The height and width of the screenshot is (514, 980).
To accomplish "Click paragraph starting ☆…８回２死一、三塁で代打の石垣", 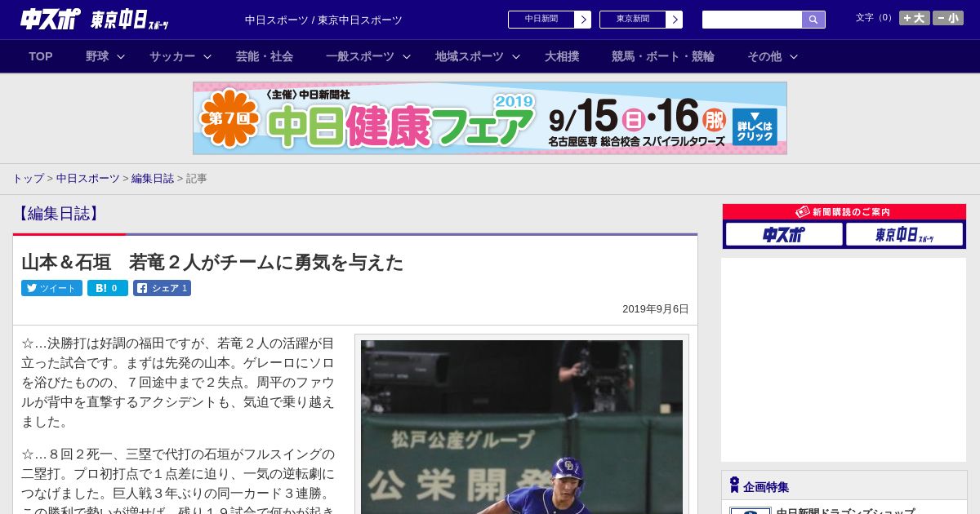I will 179,481.
